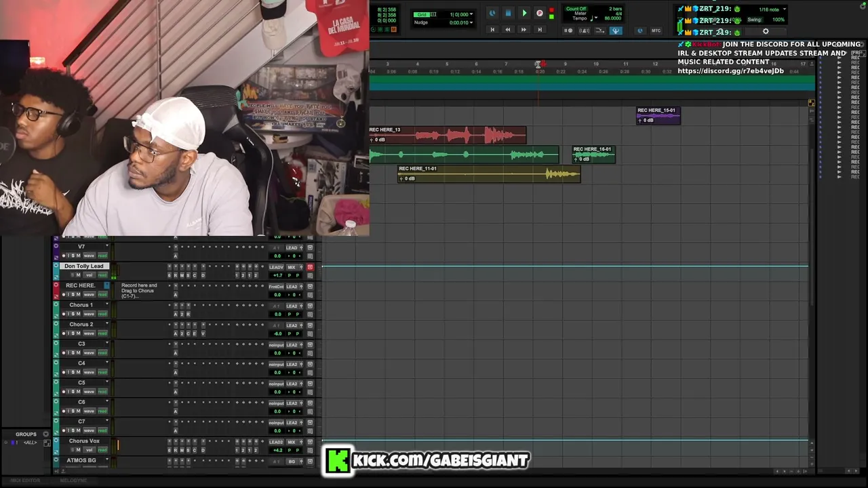Start playback with the green Play button
This screenshot has height=488, width=868.
[524, 14]
